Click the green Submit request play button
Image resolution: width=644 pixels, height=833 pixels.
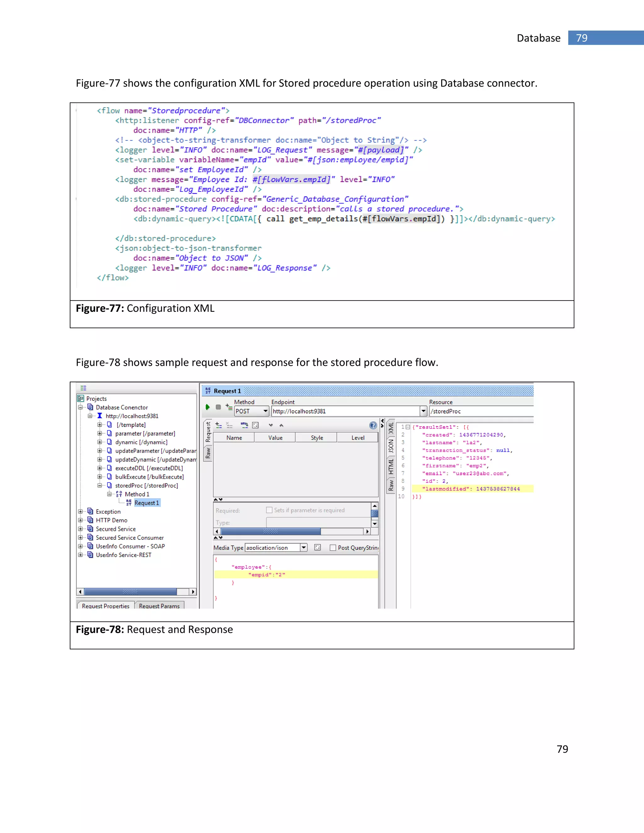(208, 407)
